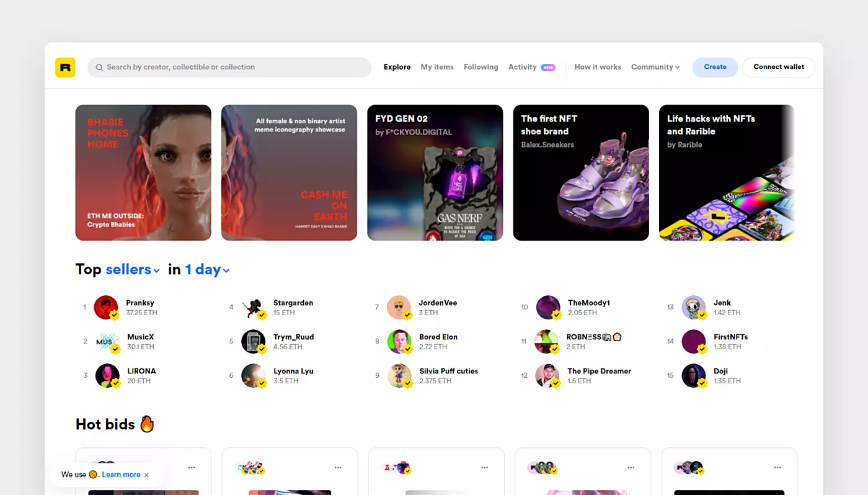The image size is (868, 495).
Task: Open options menu on fifth hot bid card
Action: (777, 468)
